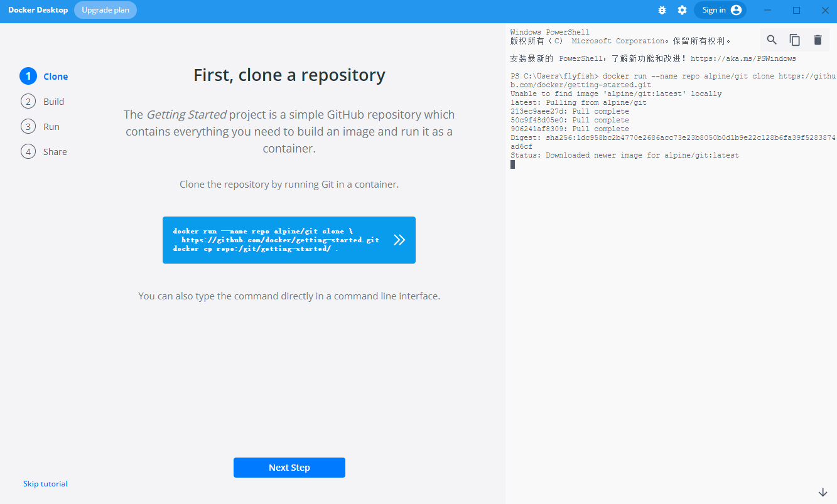Click '50c9f48d05e0: Pull complete' line
Image resolution: width=837 pixels, height=504 pixels.
click(570, 120)
